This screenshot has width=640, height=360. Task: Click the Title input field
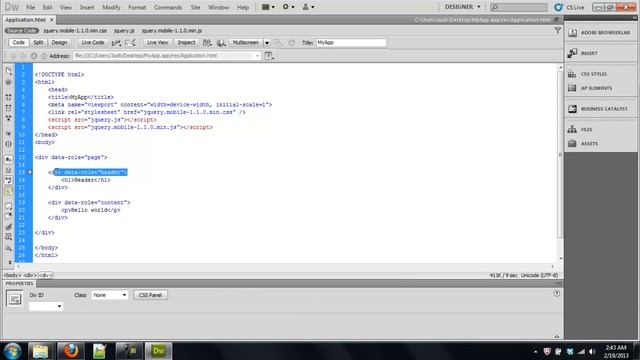(x=351, y=42)
